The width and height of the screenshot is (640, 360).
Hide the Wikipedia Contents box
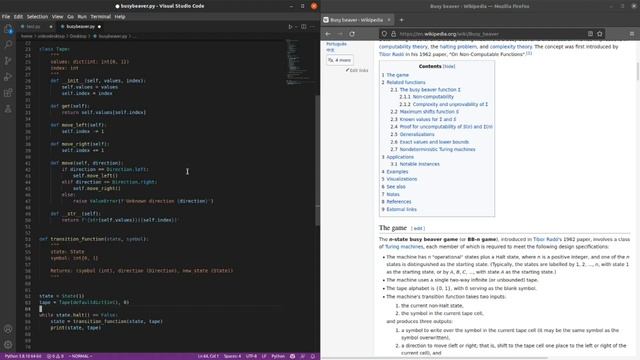[449, 66]
